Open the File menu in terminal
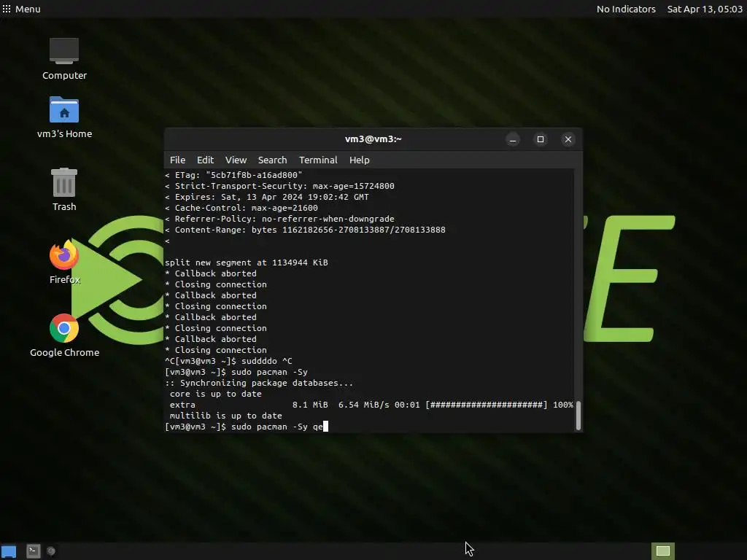This screenshot has width=747, height=560. point(177,160)
